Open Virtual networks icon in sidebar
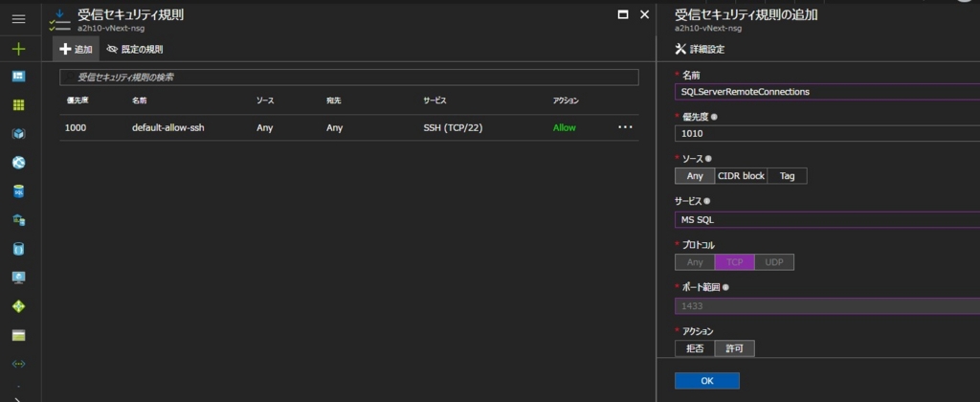Image resolution: width=980 pixels, height=402 pixels. tap(19, 364)
